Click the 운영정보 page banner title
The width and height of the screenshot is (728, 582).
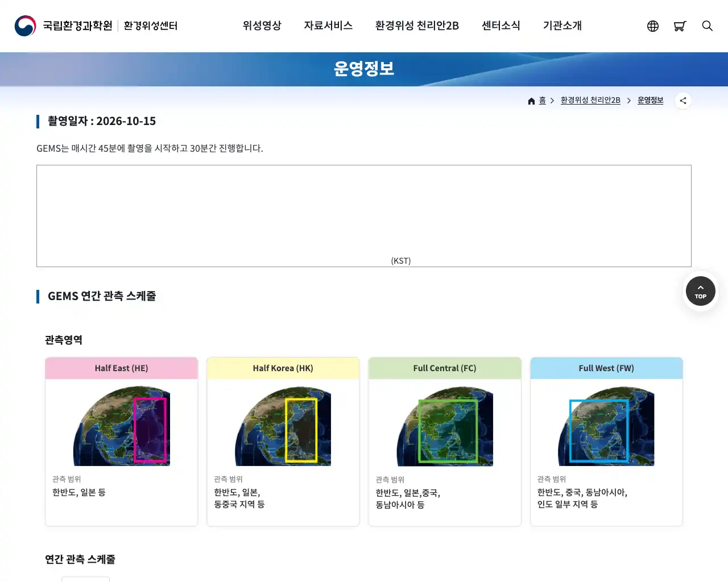[x=364, y=69]
